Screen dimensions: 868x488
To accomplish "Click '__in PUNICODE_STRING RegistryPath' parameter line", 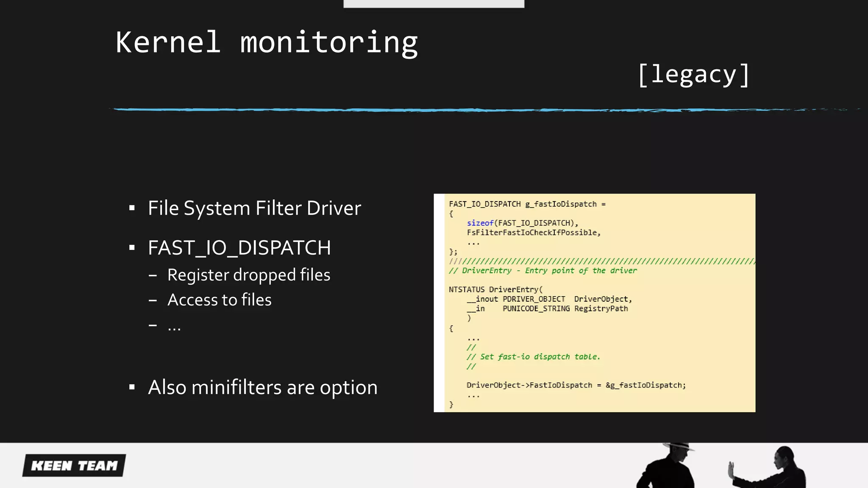I will pos(547,309).
